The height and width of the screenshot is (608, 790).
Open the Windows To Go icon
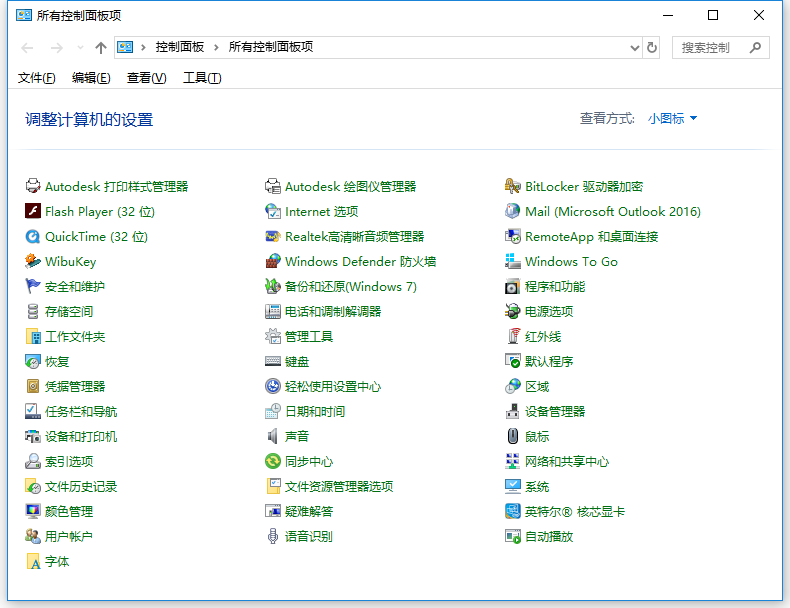pos(512,261)
